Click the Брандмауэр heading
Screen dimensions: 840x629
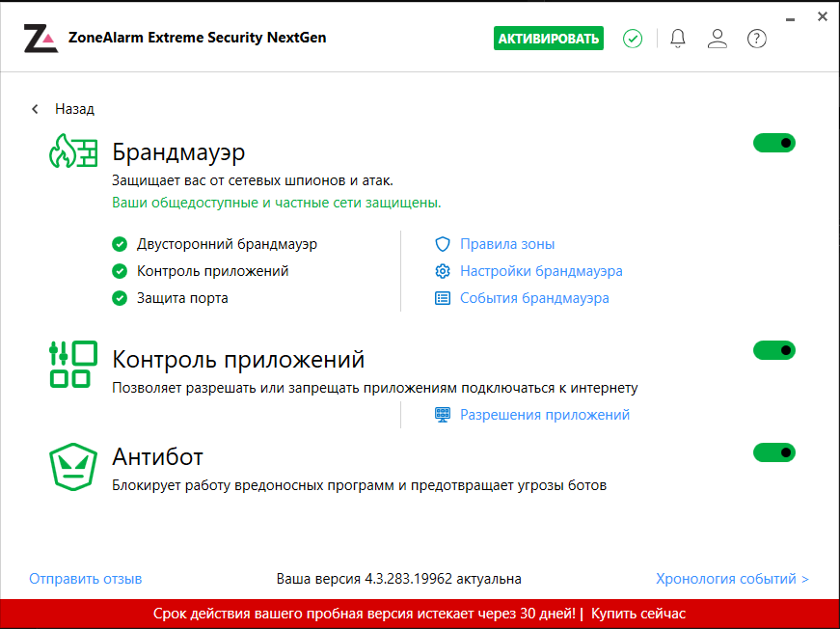[178, 152]
